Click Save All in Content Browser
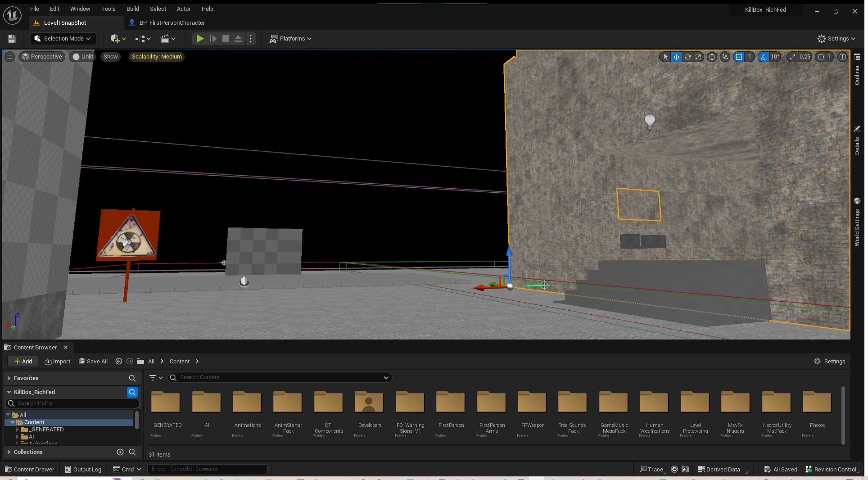The width and height of the screenshot is (868, 480). coord(93,362)
